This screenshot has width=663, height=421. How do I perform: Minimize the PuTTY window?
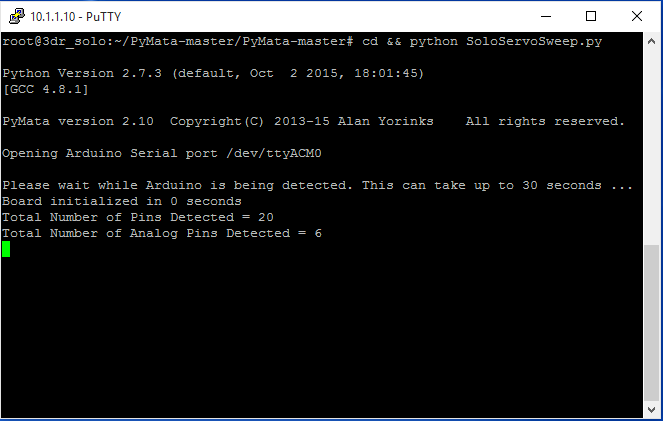547,15
